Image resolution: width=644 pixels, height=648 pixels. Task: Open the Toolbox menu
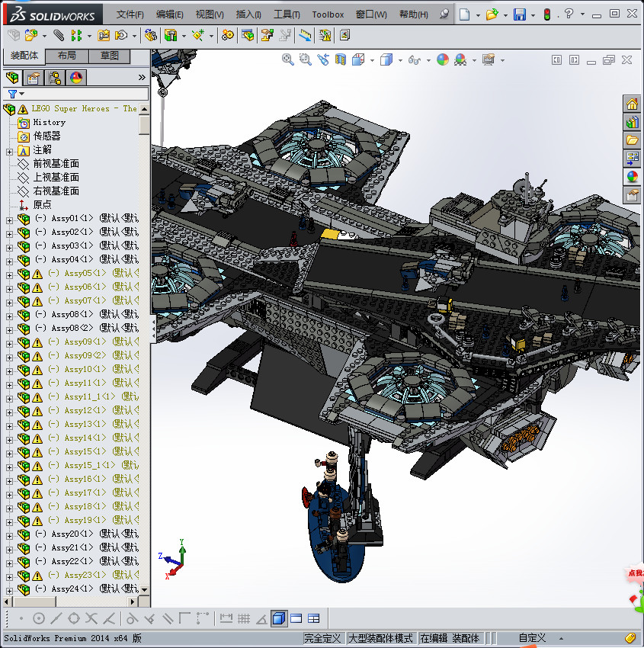tap(328, 14)
